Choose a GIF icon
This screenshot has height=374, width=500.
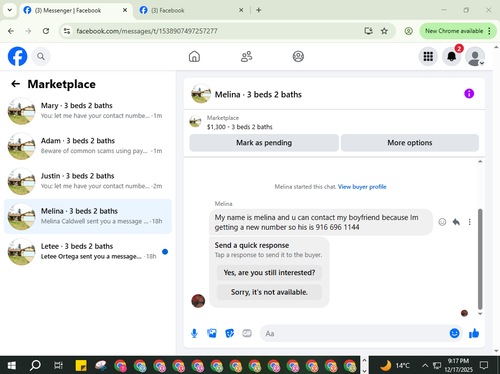pyautogui.click(x=247, y=333)
